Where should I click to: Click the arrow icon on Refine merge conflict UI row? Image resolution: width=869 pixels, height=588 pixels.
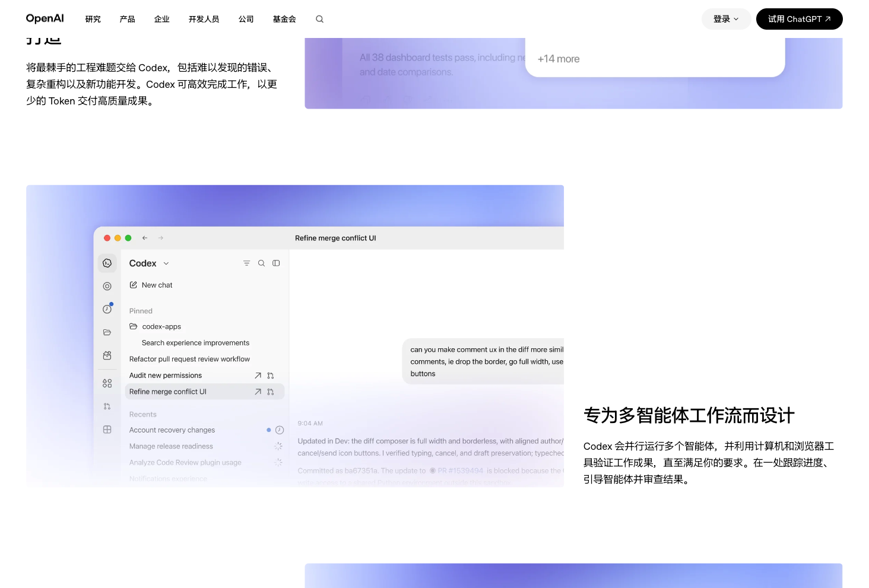[x=258, y=392]
